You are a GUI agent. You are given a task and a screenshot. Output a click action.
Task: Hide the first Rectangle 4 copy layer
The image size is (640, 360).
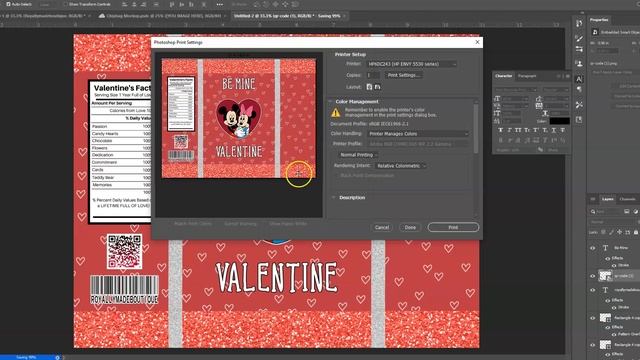[593, 318]
